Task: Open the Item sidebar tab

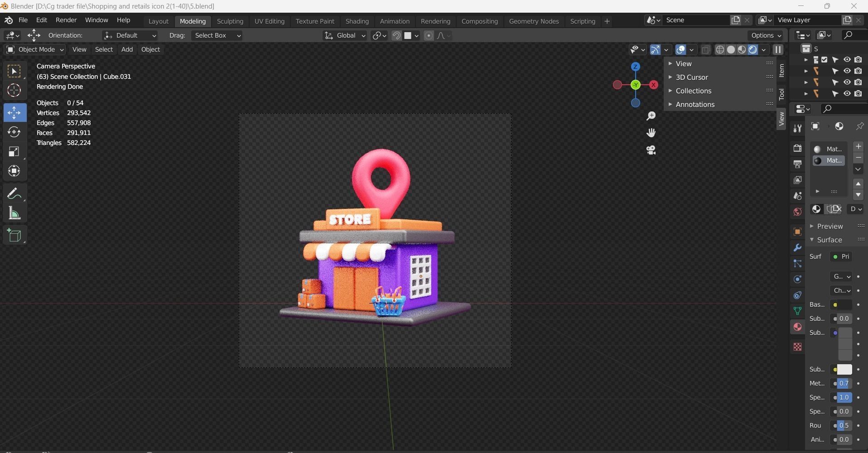Action: (781, 71)
